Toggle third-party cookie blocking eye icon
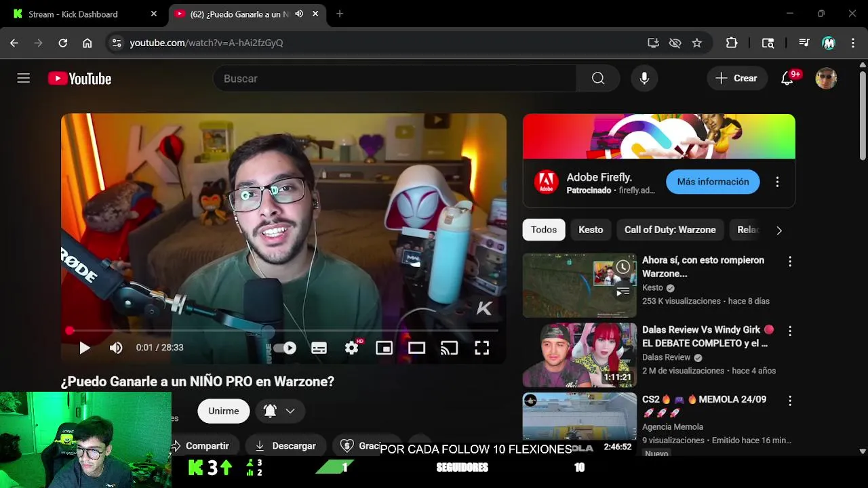The height and width of the screenshot is (488, 868). click(675, 43)
